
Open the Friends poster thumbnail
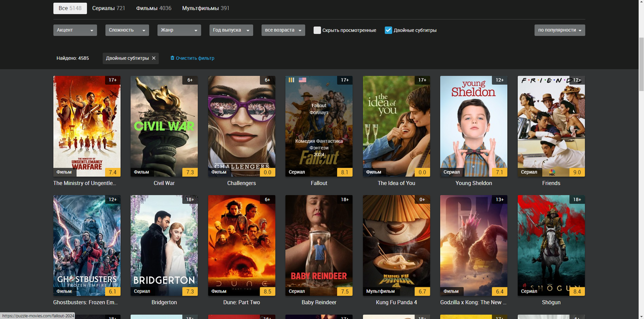(551, 126)
